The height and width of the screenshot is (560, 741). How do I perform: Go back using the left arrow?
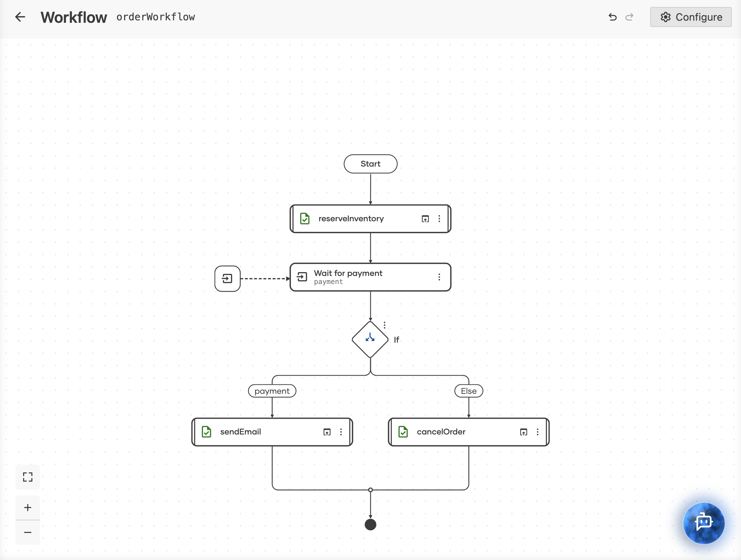click(x=20, y=17)
